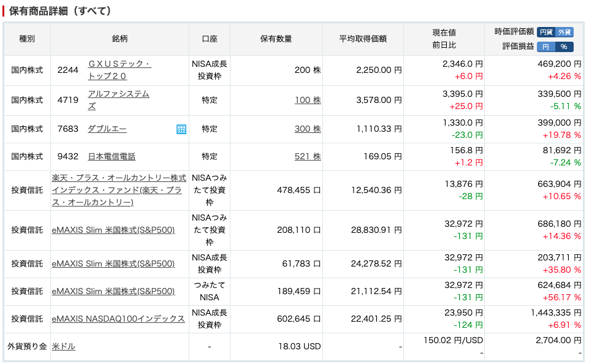589x364 pixels.
Task: Click the 種別 column header
Action: pyautogui.click(x=27, y=39)
